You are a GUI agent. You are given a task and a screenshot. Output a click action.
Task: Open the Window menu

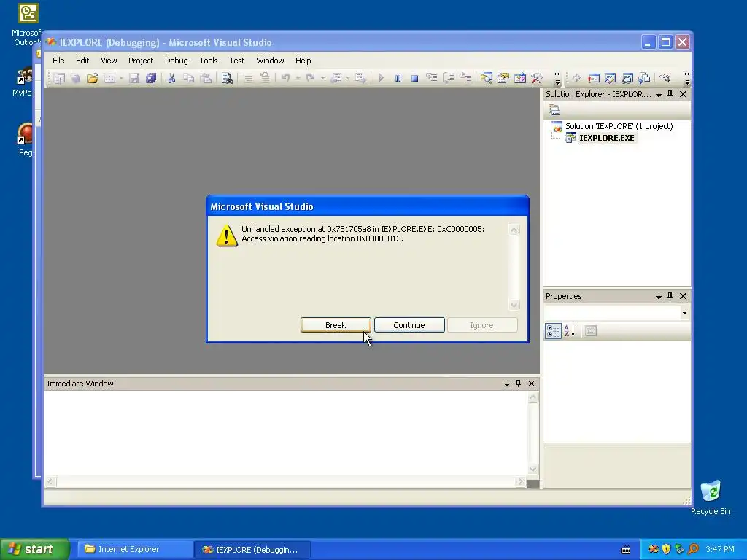click(270, 61)
